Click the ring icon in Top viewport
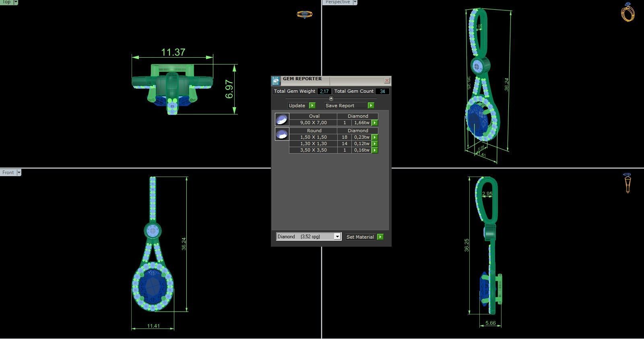The height and width of the screenshot is (339, 644). [x=305, y=15]
